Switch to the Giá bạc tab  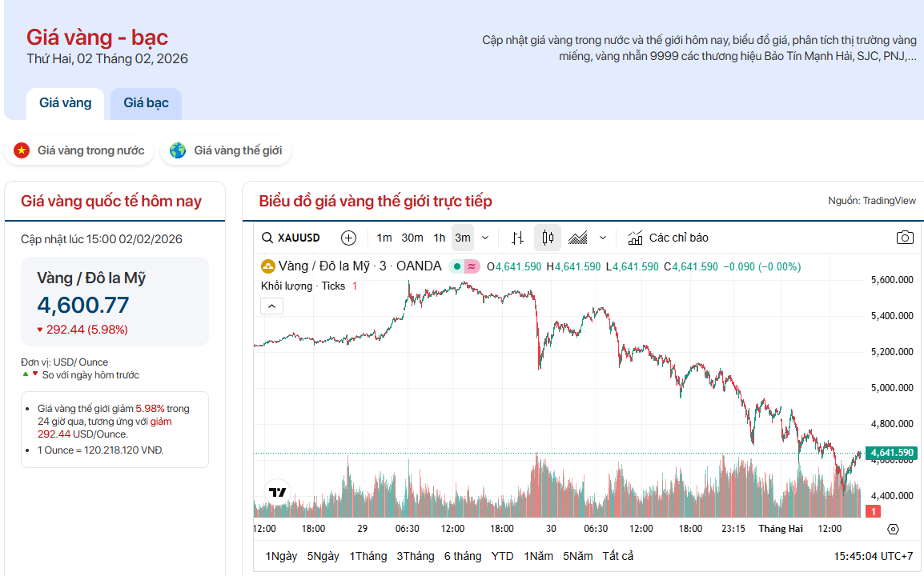[146, 103]
